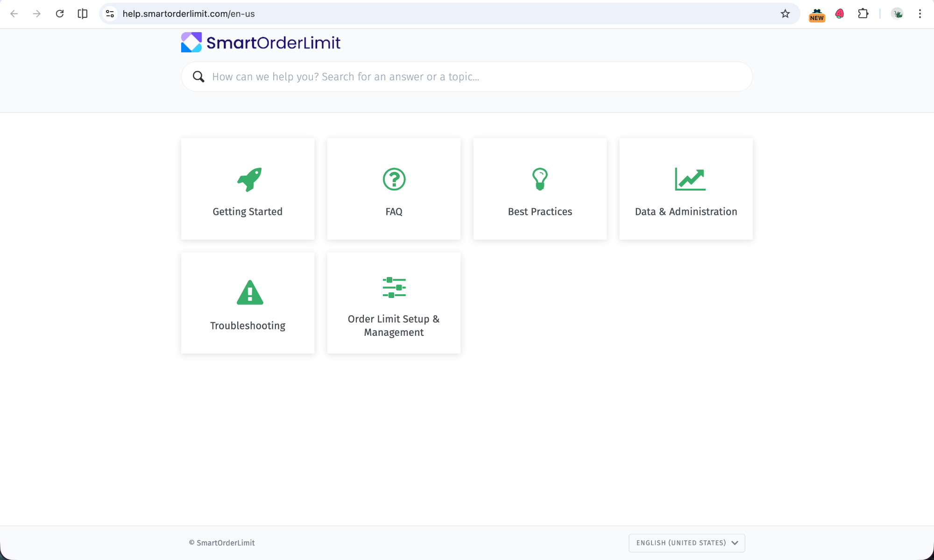
Task: Click the sliders icon for Order Limit Setup
Action: (394, 287)
